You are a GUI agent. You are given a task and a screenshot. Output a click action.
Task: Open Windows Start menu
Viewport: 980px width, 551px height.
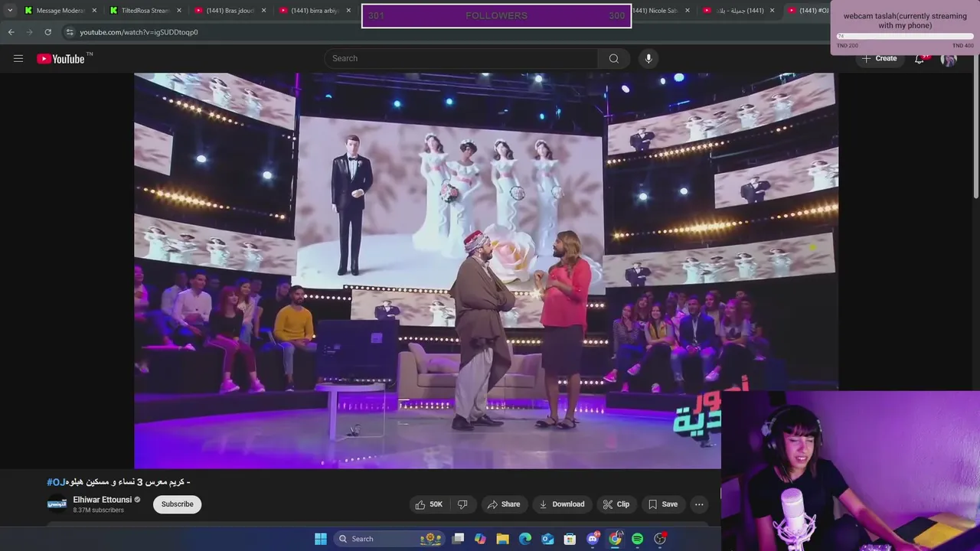click(x=321, y=539)
